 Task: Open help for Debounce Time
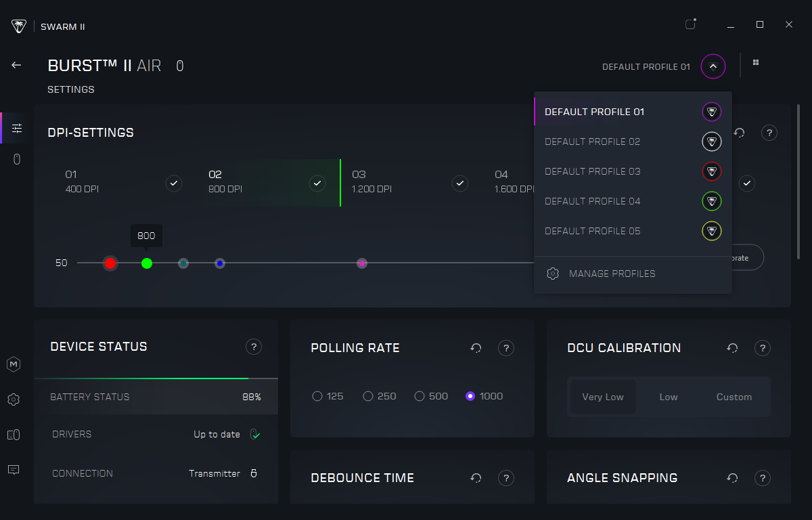(505, 478)
